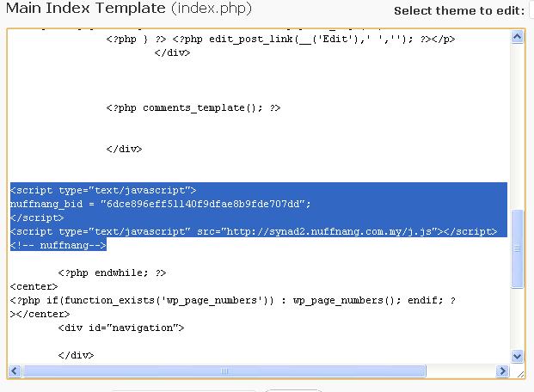Click the highlighted script type="text/javascript" opening line

[103, 190]
